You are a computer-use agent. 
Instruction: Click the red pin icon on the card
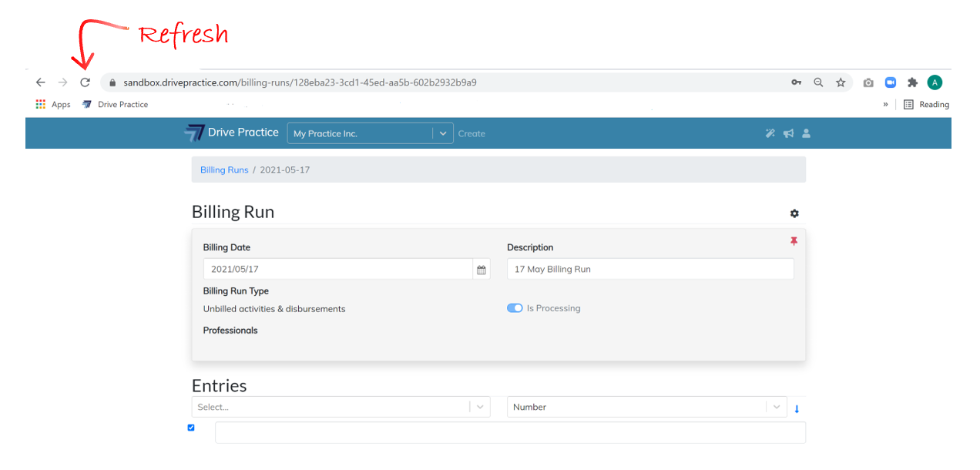[794, 241]
